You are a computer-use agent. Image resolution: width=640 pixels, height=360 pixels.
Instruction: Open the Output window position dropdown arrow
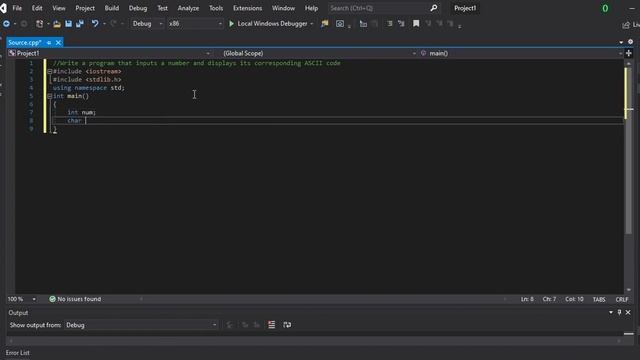click(x=611, y=312)
